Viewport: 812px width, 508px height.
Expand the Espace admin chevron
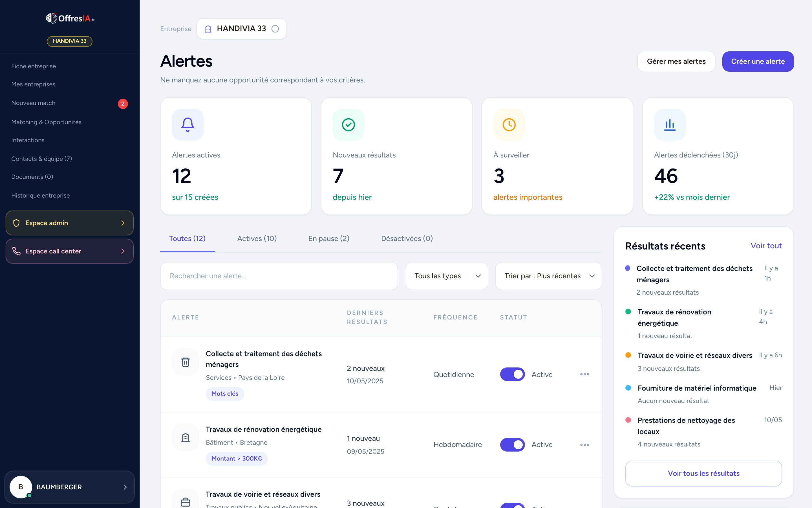pyautogui.click(x=123, y=223)
